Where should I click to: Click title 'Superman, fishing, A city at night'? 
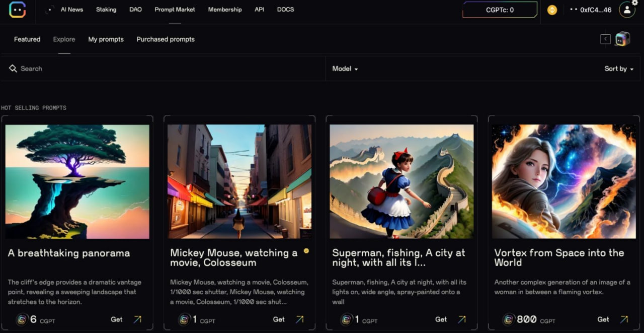399,257
